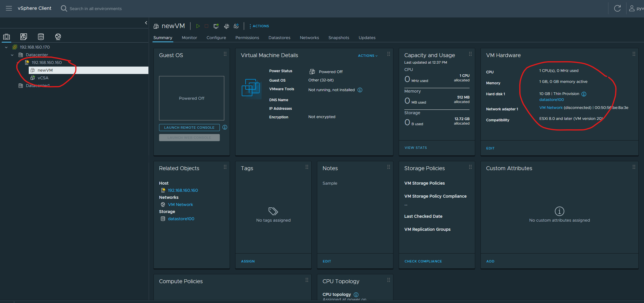The image size is (644, 303).
Task: Open the Snapshots tab
Action: point(339,38)
